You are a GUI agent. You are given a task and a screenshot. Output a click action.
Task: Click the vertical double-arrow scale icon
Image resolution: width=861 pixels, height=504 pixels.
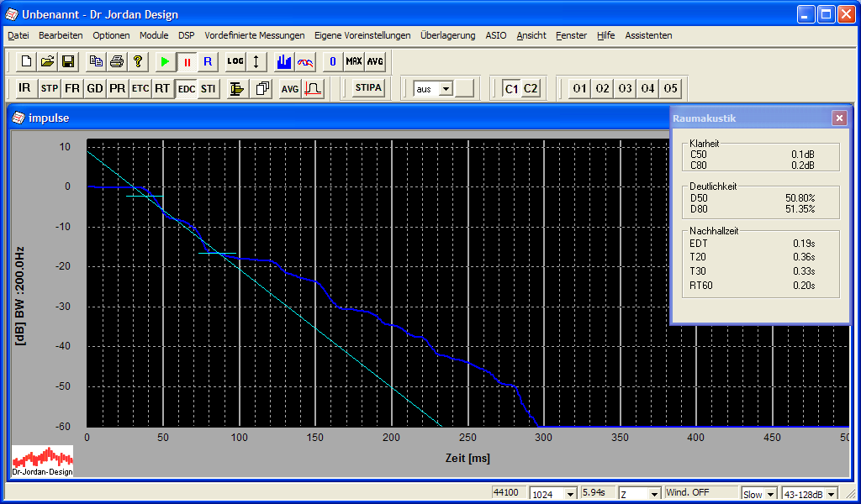(x=256, y=61)
